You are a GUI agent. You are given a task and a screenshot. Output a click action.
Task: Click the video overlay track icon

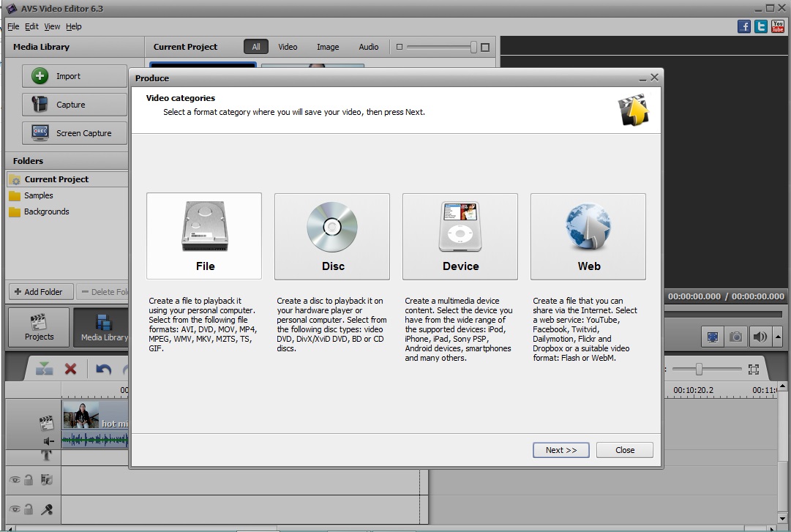(46, 479)
